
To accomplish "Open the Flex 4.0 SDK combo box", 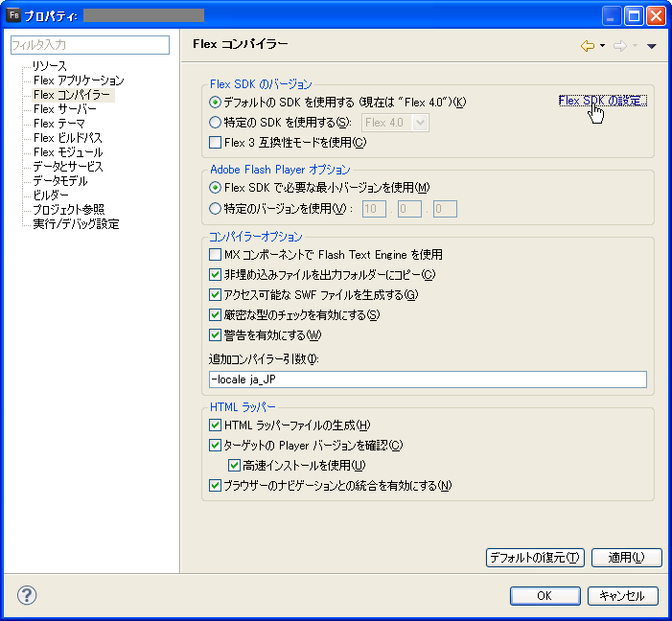I will (x=395, y=123).
